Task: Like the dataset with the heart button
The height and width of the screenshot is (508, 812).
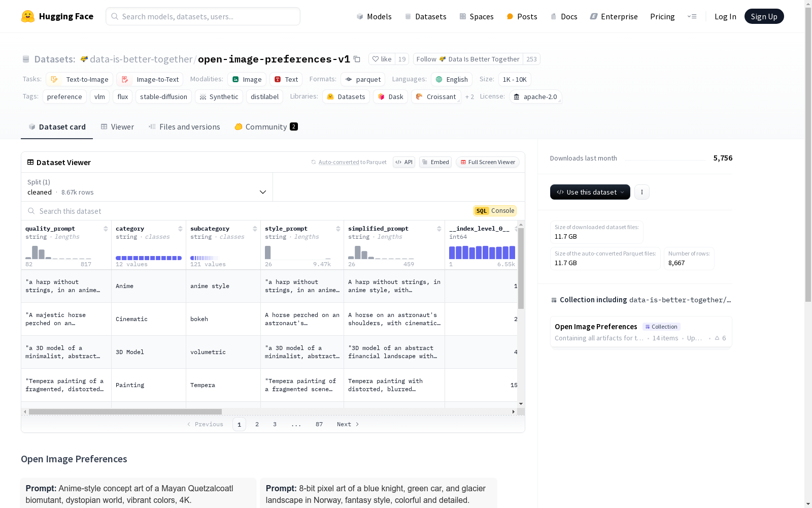Action: click(382, 59)
